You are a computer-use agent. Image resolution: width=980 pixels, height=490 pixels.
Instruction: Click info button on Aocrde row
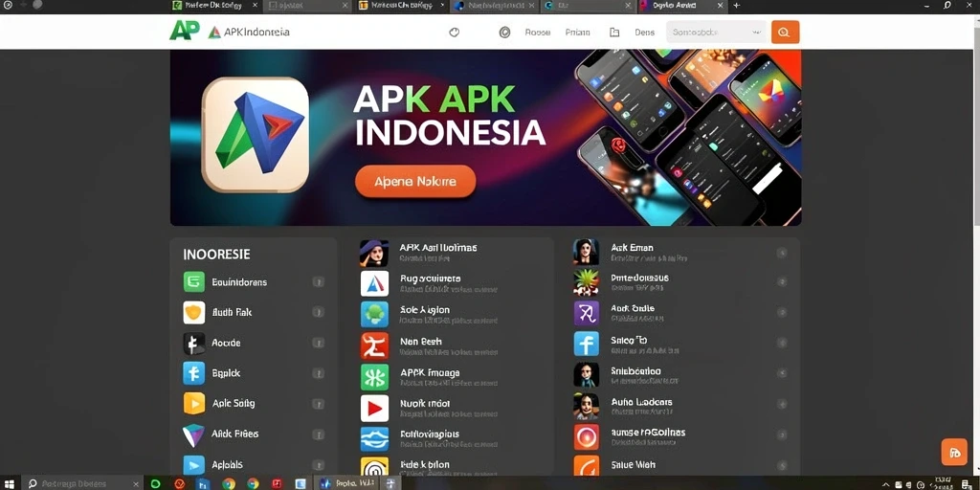[x=318, y=343]
